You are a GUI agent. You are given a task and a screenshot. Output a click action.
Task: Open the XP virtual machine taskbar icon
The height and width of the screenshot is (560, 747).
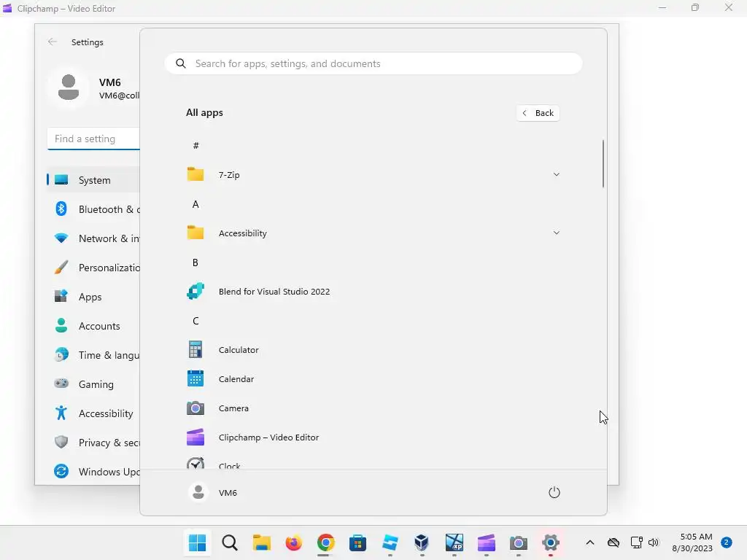coord(454,542)
